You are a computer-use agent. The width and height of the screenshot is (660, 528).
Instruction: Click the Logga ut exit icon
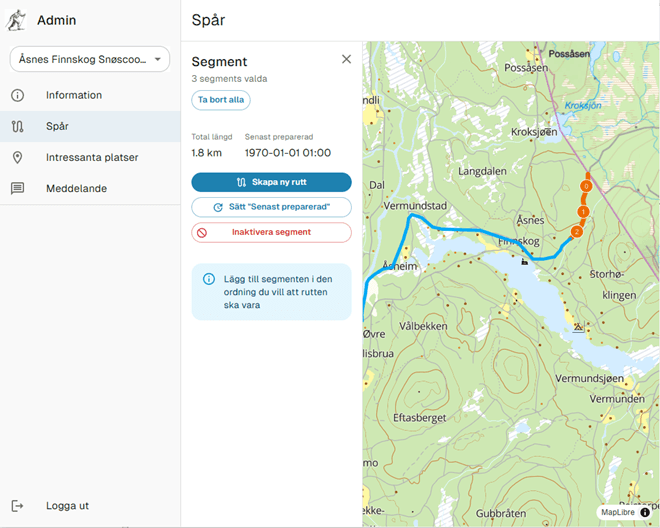17,506
